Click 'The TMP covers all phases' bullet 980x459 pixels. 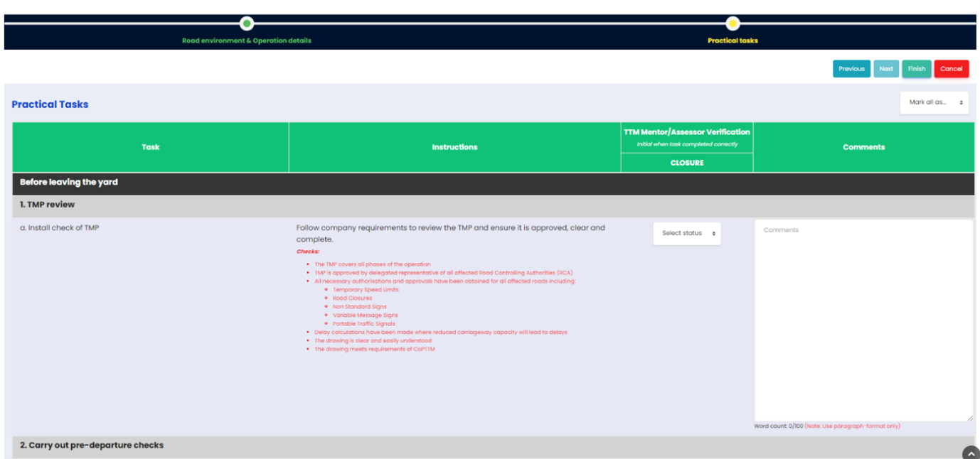[372, 264]
